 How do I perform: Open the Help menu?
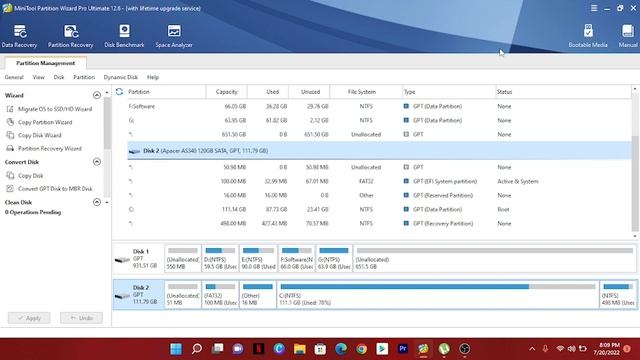coord(153,77)
